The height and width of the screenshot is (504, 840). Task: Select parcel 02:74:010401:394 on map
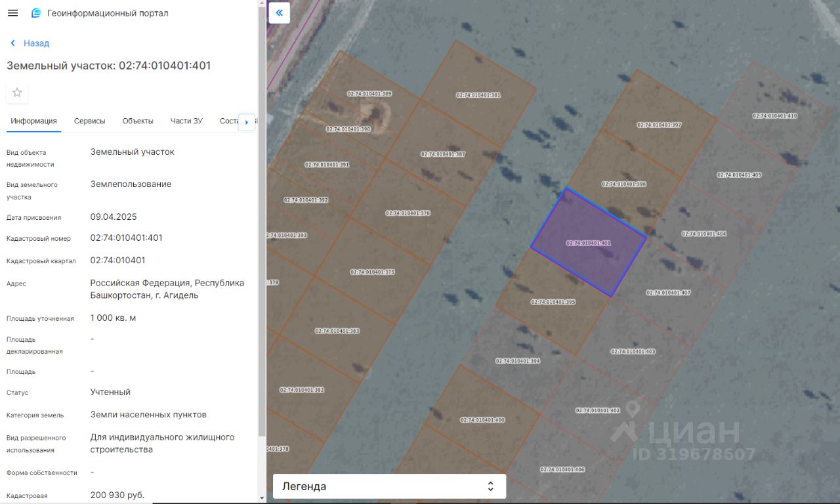click(518, 361)
